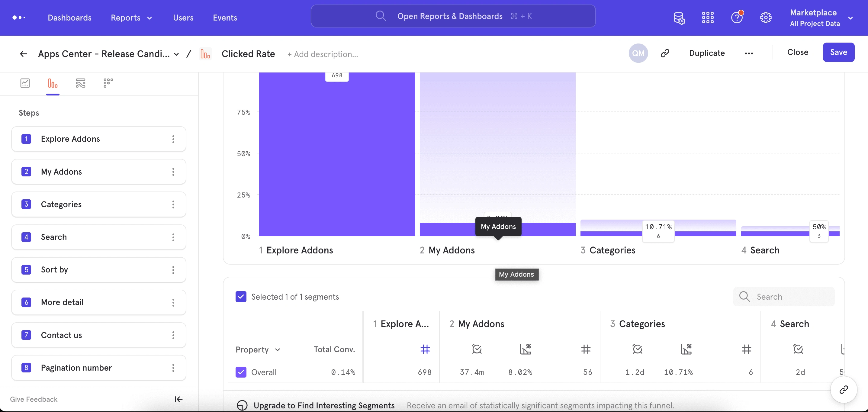The height and width of the screenshot is (412, 868).
Task: Switch to Insights chart icon tab
Action: tap(25, 83)
